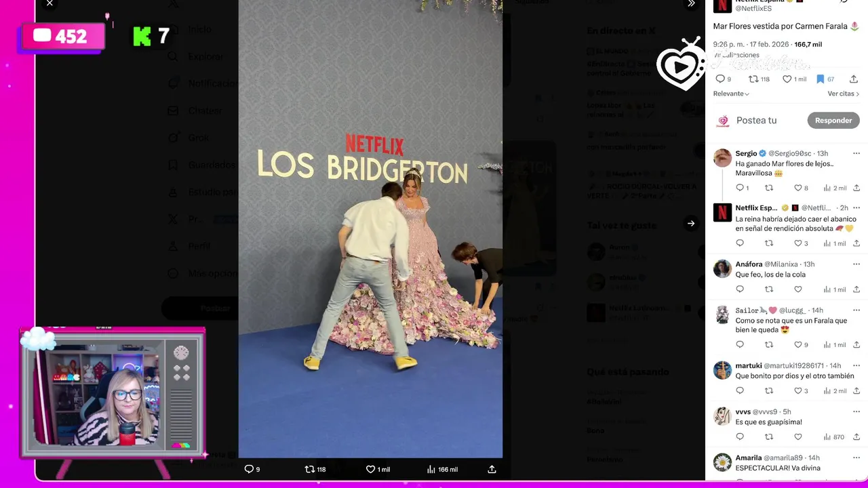Click the Responder button

coord(833,121)
